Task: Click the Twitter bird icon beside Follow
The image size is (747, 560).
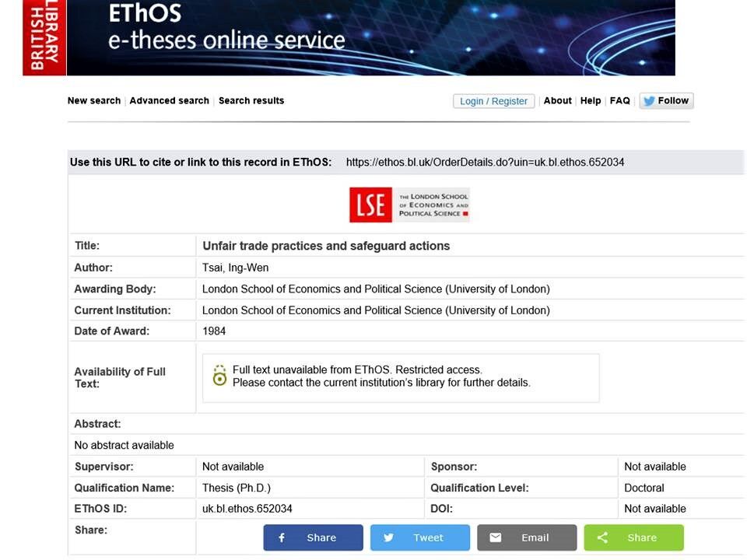Action: coord(648,101)
